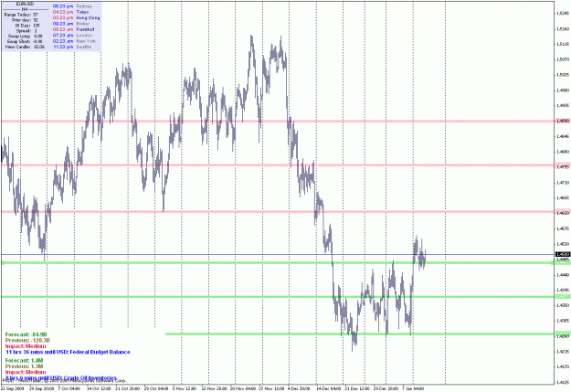Select the pink resistance line at 1.4620

[x=277, y=212]
